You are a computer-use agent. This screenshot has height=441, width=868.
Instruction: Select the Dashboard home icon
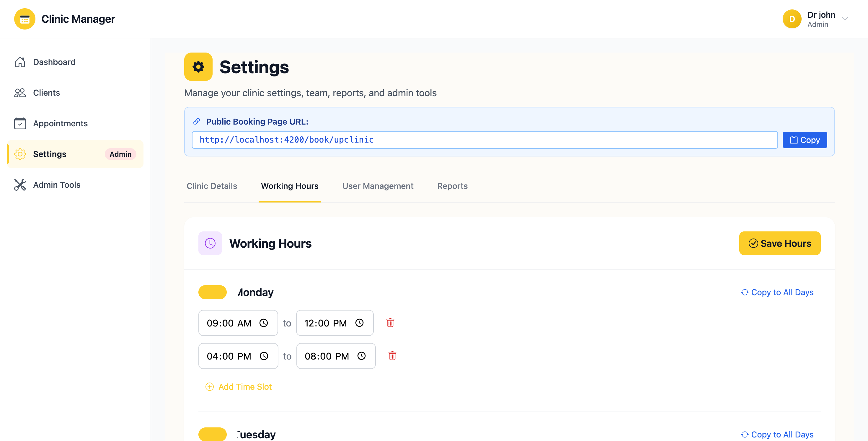(20, 62)
